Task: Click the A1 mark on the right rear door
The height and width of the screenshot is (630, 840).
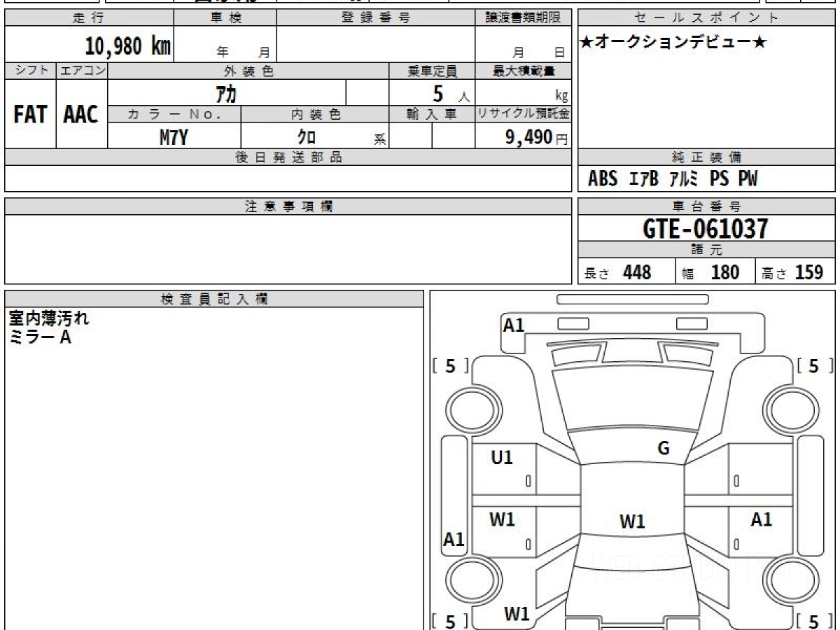Action: pos(762,519)
